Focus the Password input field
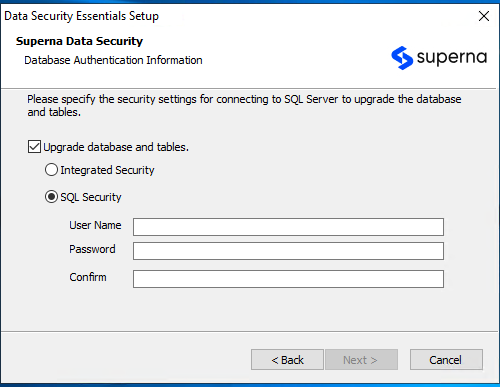 (288, 251)
